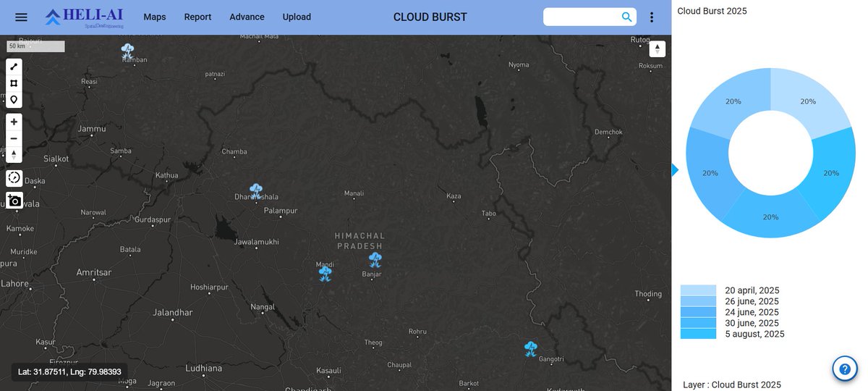
Task: Capture map snapshot with camera icon
Action: [x=14, y=201]
